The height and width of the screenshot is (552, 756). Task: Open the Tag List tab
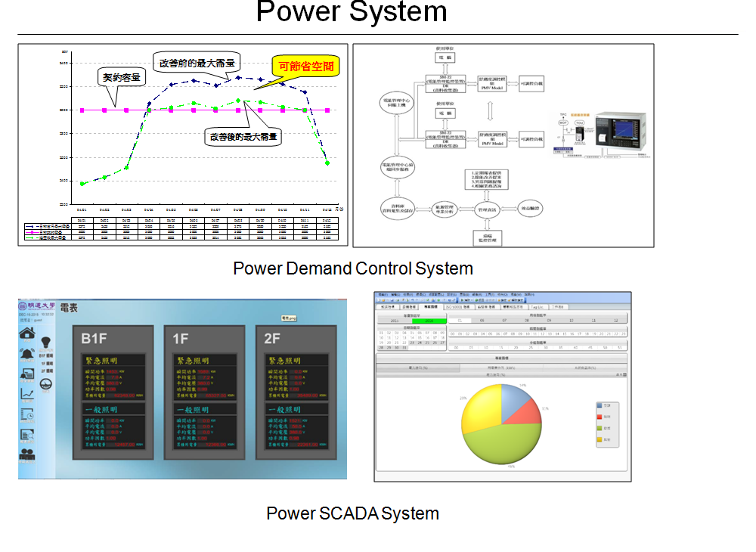(538, 307)
